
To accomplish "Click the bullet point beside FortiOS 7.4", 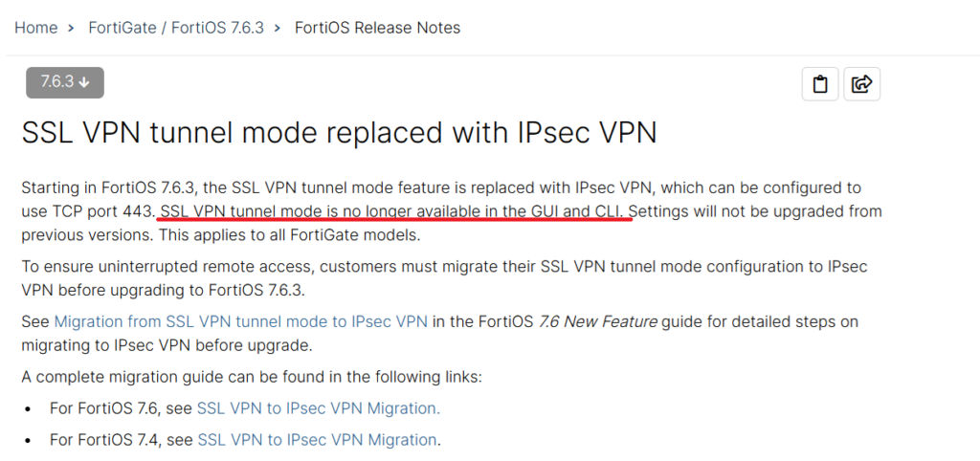I will click(x=28, y=441).
